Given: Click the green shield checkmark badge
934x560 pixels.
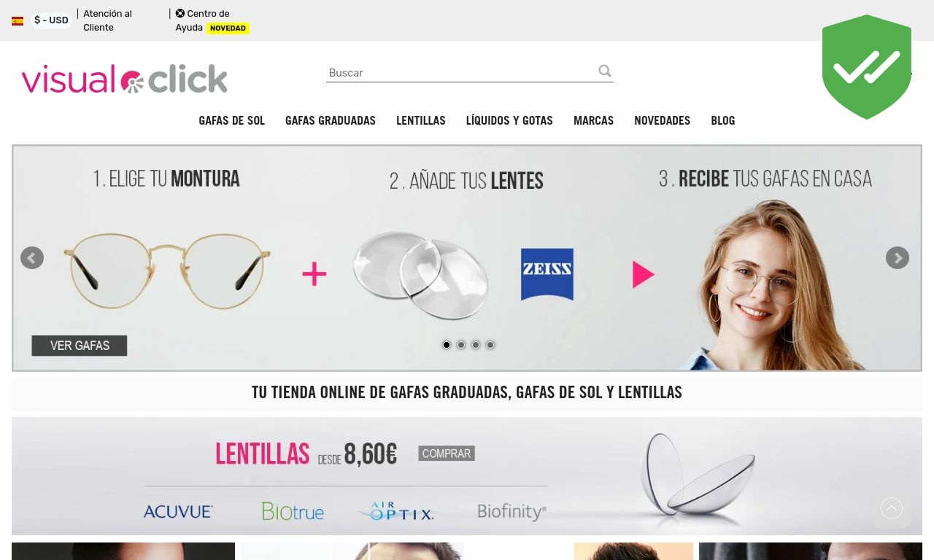Looking at the screenshot, I should click(x=867, y=67).
